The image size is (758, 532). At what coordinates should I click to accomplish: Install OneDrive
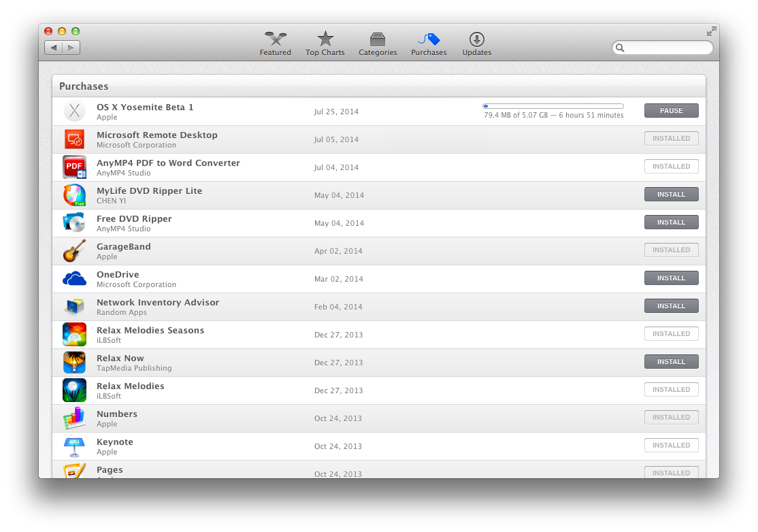671,278
